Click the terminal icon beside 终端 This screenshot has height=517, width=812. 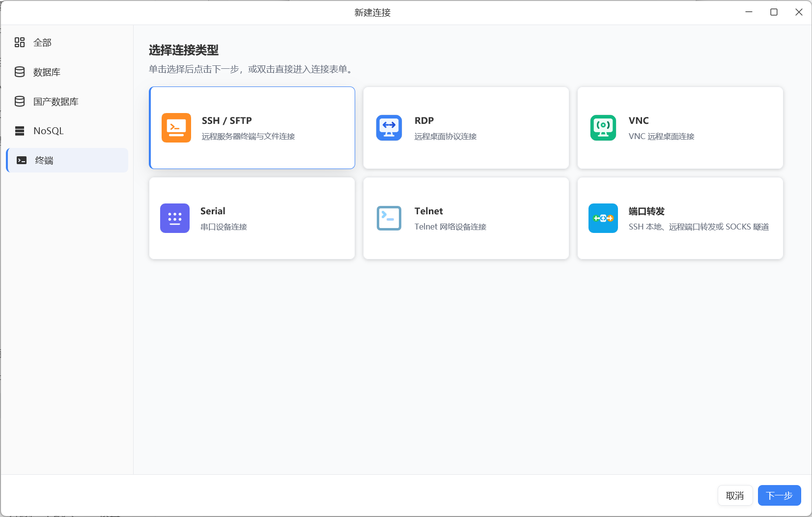22,160
